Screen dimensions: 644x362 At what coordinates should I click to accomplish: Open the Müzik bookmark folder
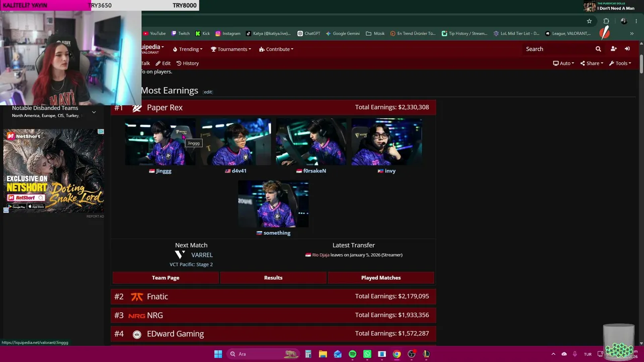(375, 34)
